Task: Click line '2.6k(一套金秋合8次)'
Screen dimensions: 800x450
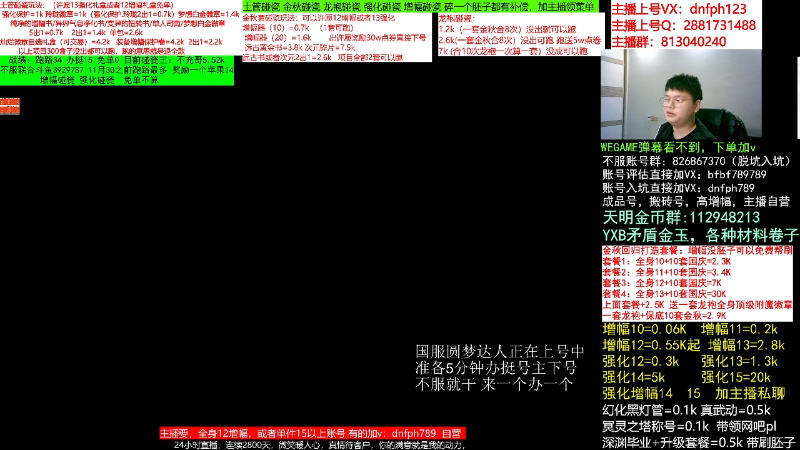Action: click(519, 40)
